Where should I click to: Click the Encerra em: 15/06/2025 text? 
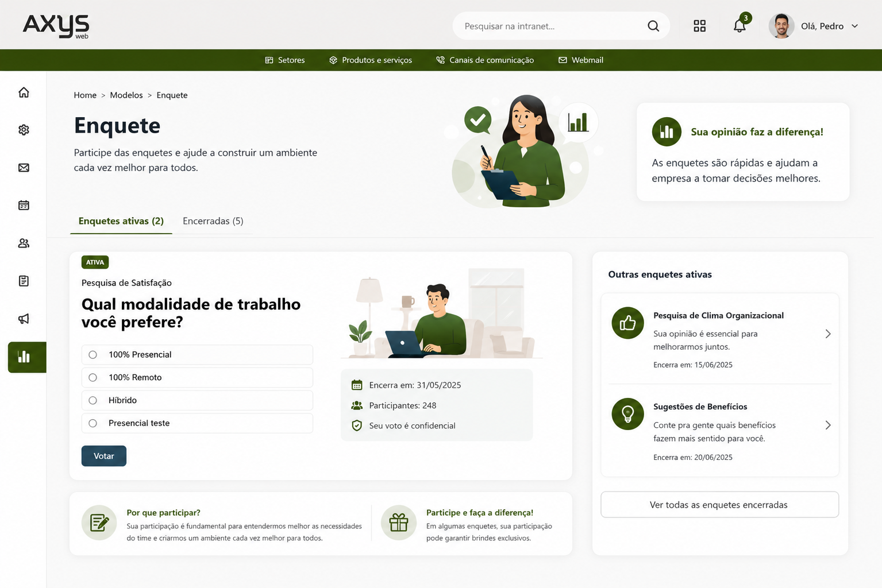click(693, 365)
